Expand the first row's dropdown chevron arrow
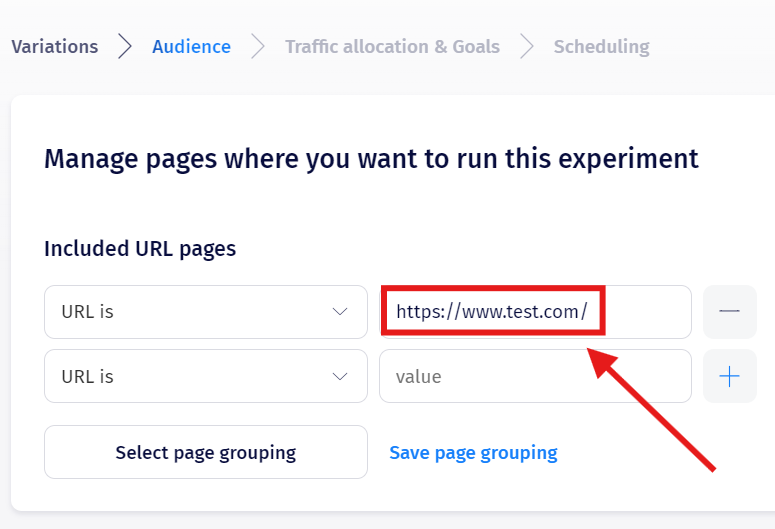 point(340,312)
